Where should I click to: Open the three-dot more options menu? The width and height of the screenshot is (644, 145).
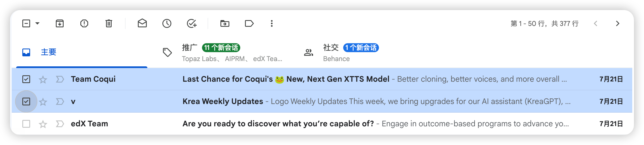pos(272,23)
